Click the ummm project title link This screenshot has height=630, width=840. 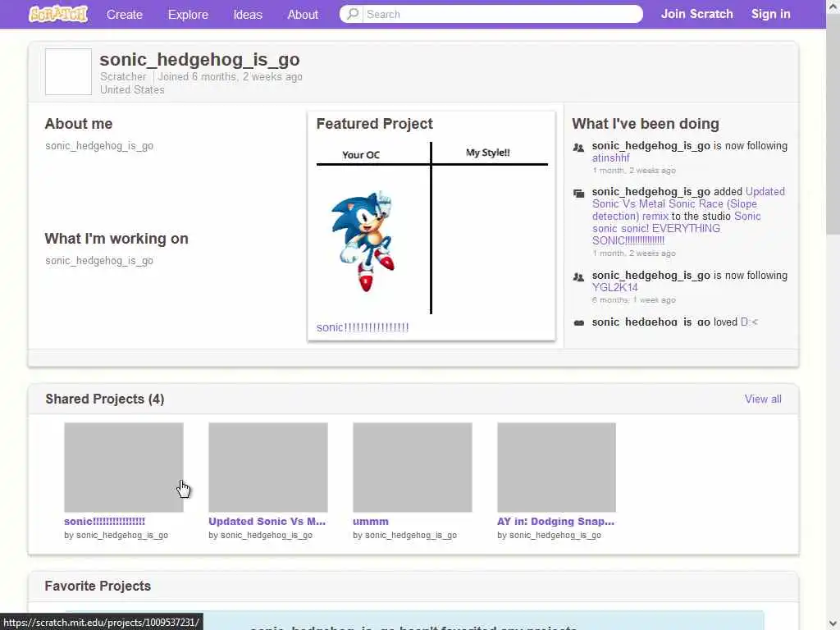click(x=371, y=521)
